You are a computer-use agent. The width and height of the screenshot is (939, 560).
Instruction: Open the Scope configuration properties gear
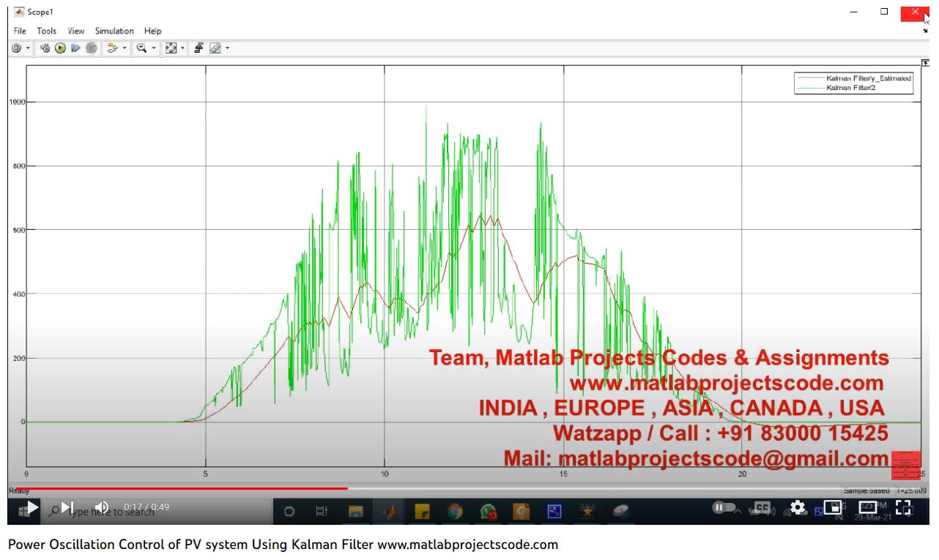point(16,48)
